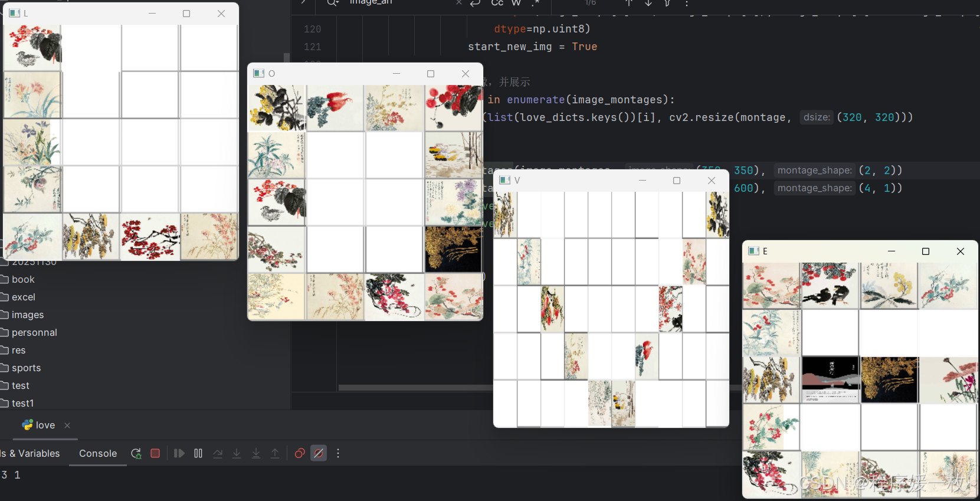
Task: Click the 1/6 match counter
Action: (591, 3)
